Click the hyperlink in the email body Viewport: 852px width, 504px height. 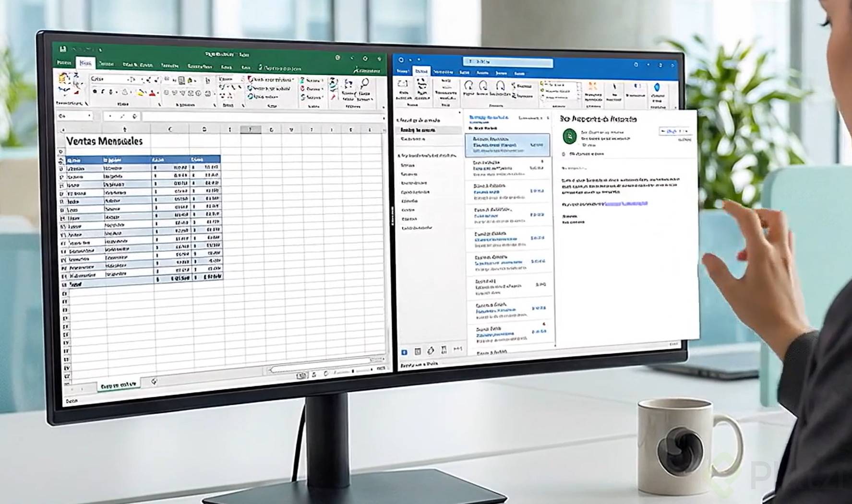(x=626, y=204)
